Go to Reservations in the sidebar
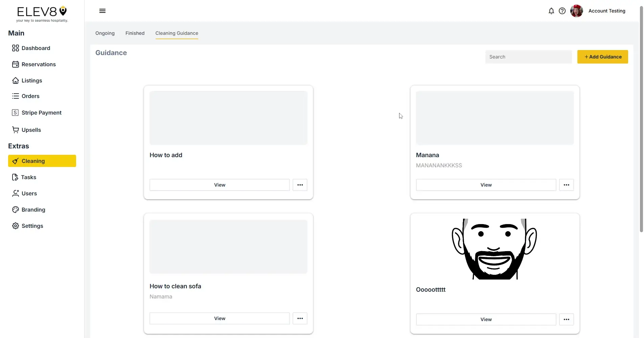Image resolution: width=644 pixels, height=338 pixels. click(38, 65)
